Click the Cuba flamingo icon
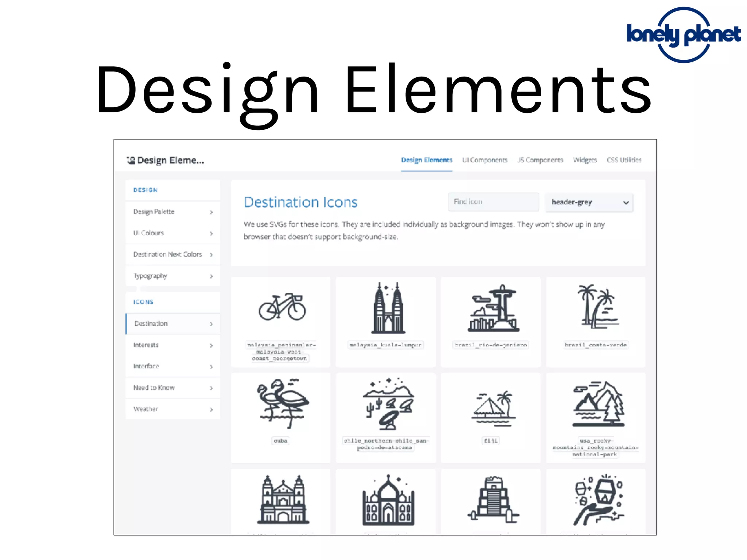This screenshot has height=560, width=747. [x=283, y=403]
